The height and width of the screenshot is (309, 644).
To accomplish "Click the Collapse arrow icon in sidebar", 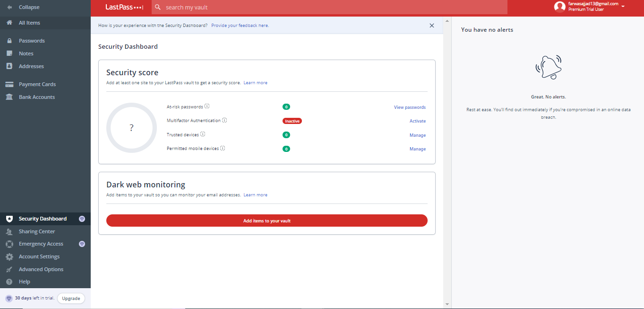I will coord(9,8).
